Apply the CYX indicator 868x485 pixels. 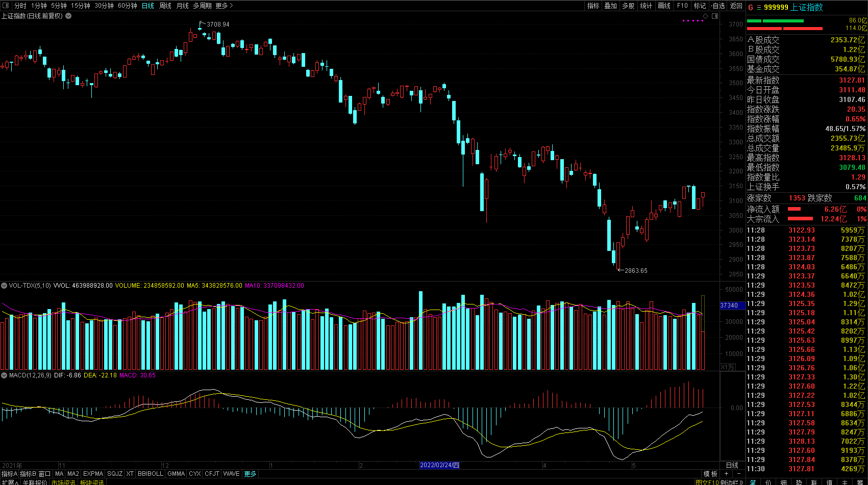pyautogui.click(x=195, y=474)
